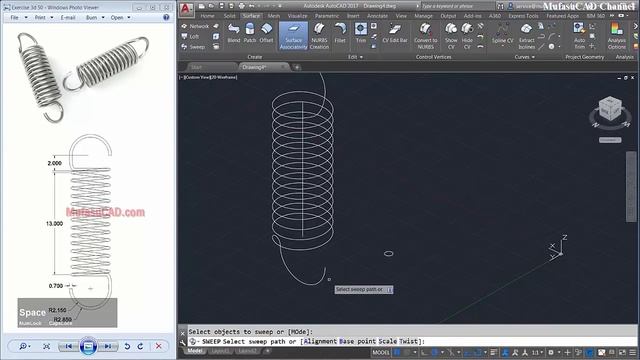Toggle Surface Associativity button
The height and width of the screenshot is (360, 640).
[x=293, y=36]
